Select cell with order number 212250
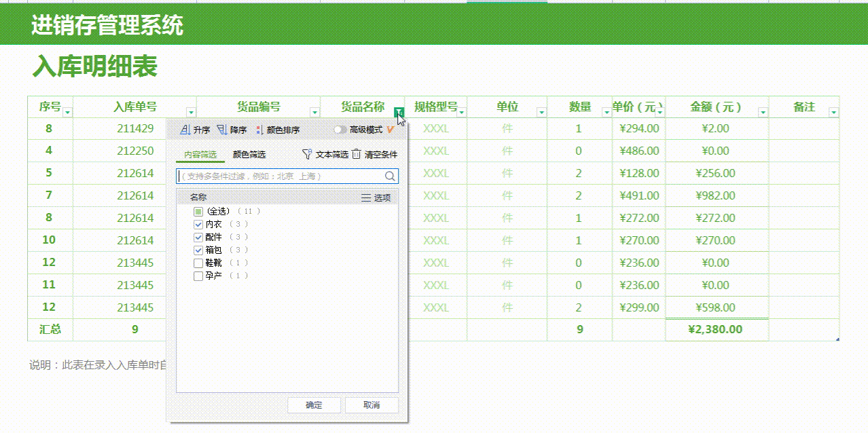The image size is (868, 433). point(135,151)
